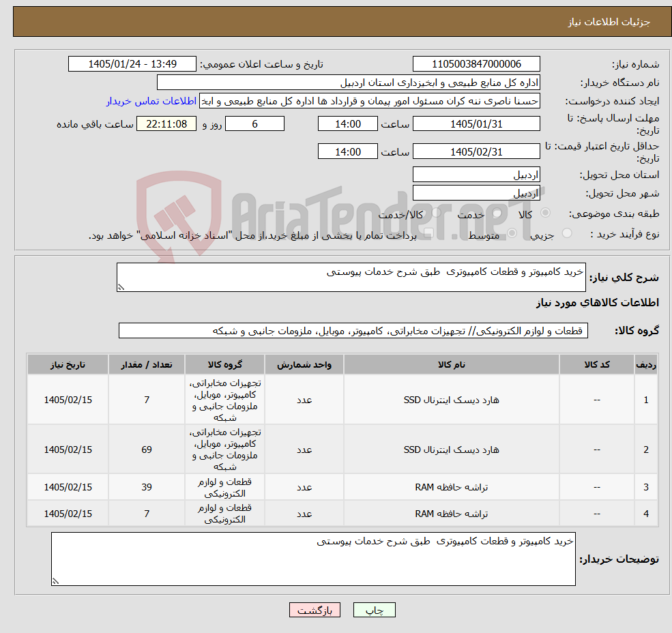This screenshot has width=672, height=633.
Task: Click row 3 goods group قطعات و لوازم الکترونیکی
Action: 224,487
